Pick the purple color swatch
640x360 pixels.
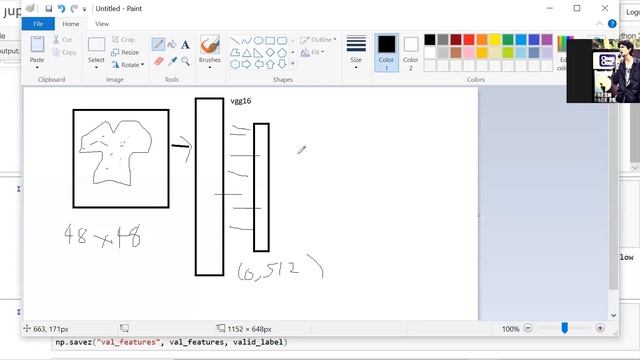click(x=547, y=40)
